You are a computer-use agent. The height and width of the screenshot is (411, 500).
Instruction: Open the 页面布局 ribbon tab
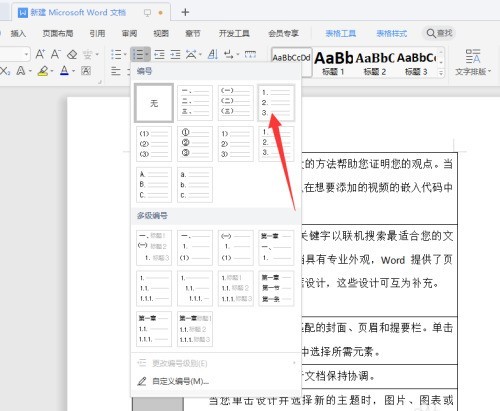(x=58, y=33)
